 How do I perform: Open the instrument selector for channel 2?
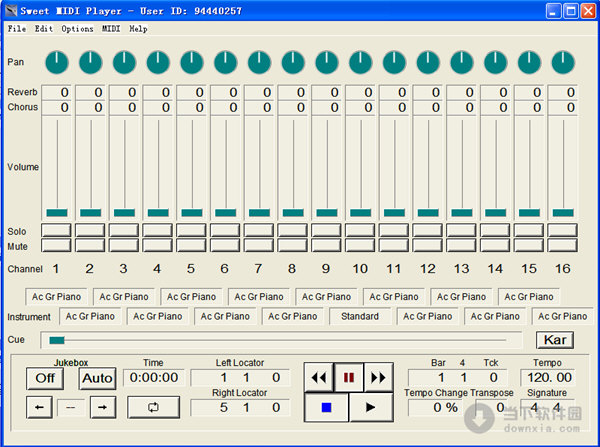click(90, 316)
